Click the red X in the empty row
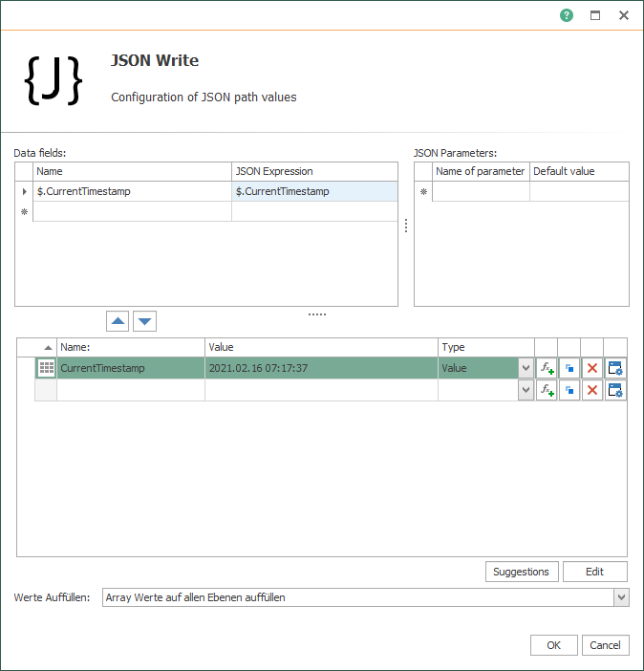This screenshot has height=671, width=644. [x=592, y=390]
